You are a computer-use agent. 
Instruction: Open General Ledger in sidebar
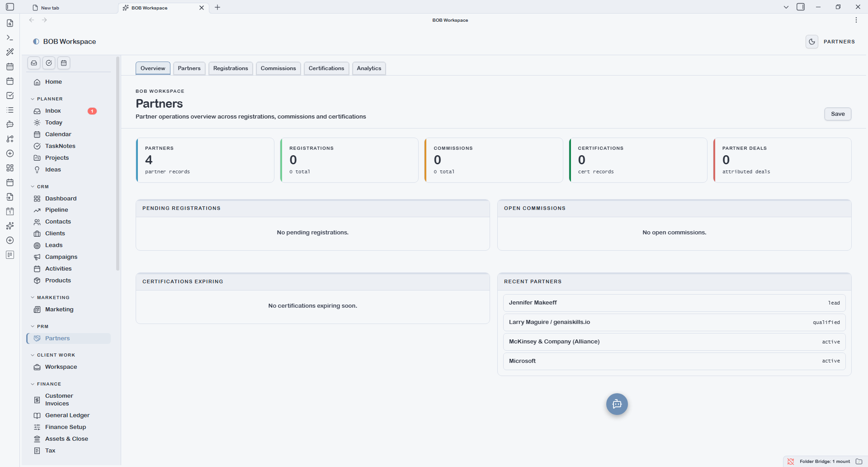pos(69,415)
